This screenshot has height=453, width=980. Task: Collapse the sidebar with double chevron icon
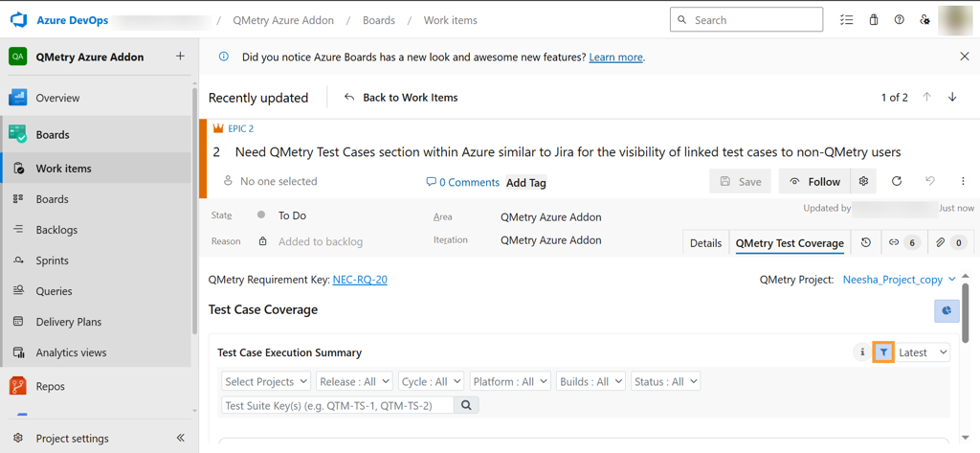point(181,438)
